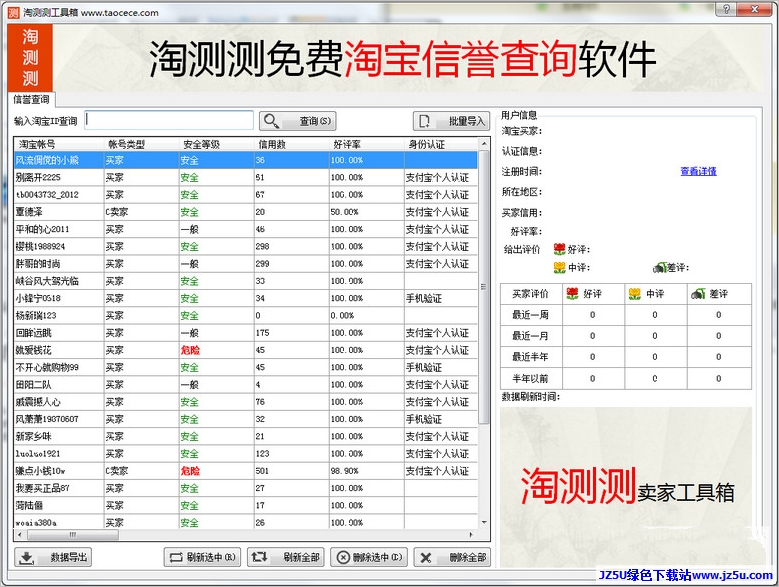This screenshot has height=587, width=779.
Task: Click the 刷新全部 refresh all button
Action: tap(286, 557)
